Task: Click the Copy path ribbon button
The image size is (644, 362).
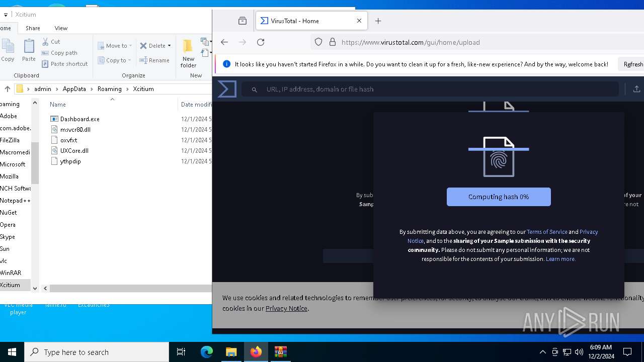Action: click(x=59, y=53)
